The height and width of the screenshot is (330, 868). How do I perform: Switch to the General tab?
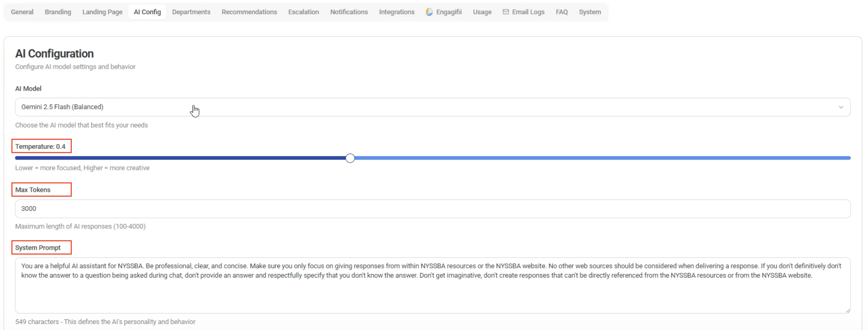22,12
